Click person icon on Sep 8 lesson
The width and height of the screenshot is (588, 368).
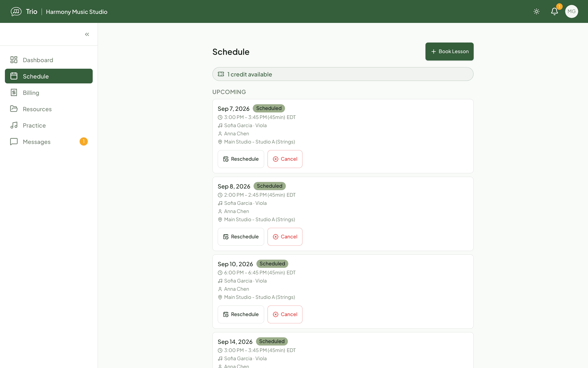click(x=220, y=211)
